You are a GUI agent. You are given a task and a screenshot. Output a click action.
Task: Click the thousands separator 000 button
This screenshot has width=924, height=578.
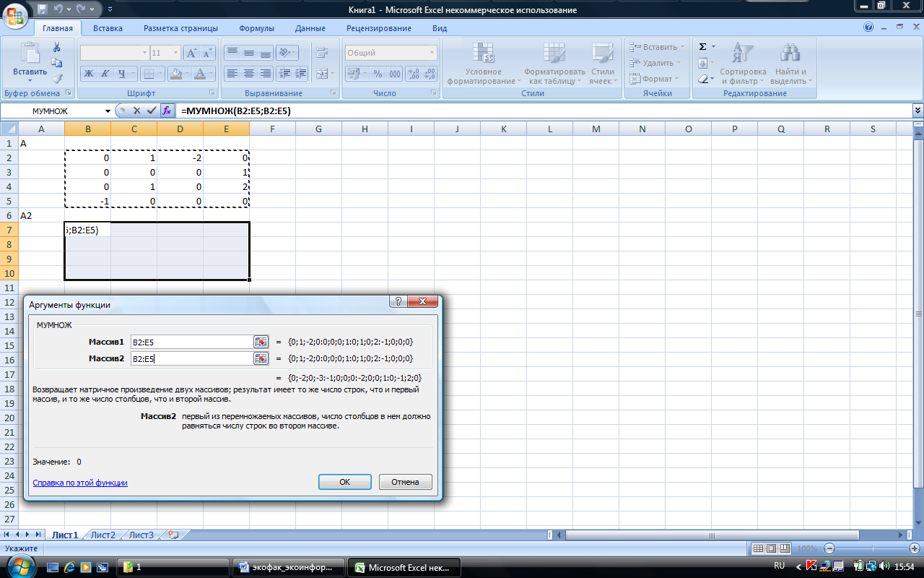click(x=395, y=74)
